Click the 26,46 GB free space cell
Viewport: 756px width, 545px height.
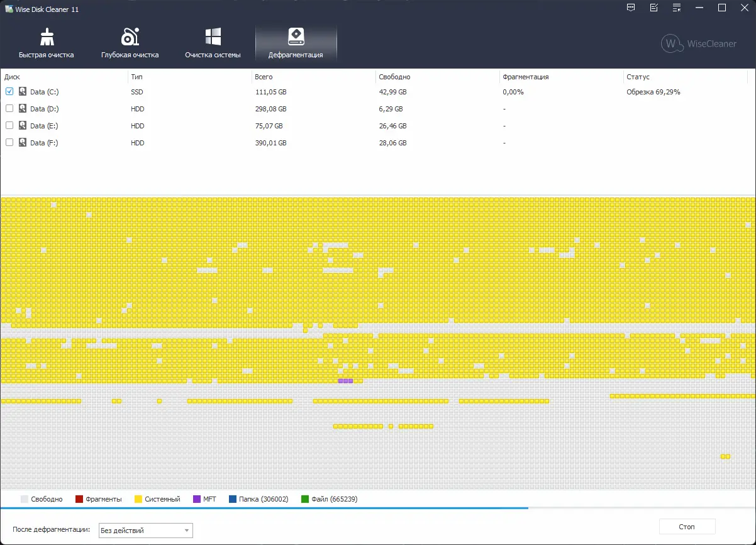point(392,126)
